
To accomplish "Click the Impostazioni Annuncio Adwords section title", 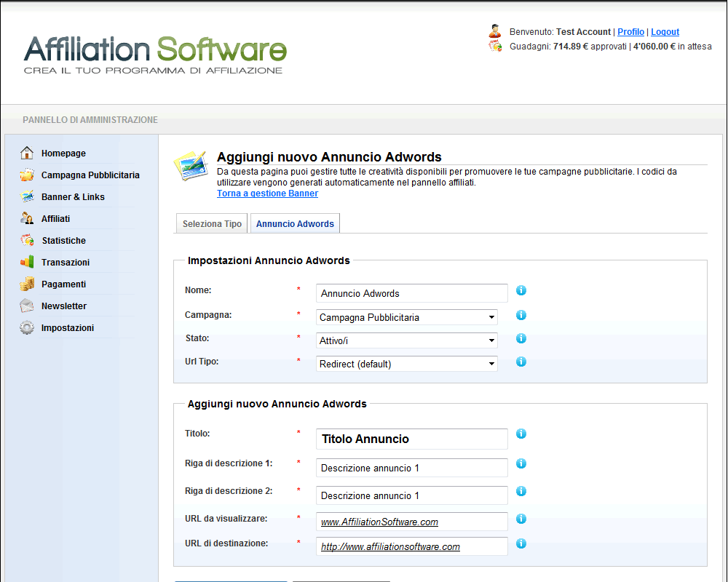I will (x=269, y=260).
